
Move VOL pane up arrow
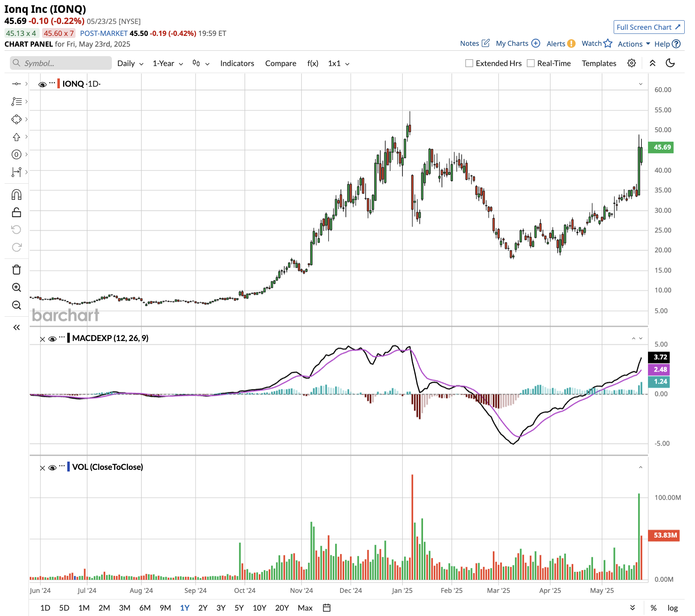(x=641, y=467)
